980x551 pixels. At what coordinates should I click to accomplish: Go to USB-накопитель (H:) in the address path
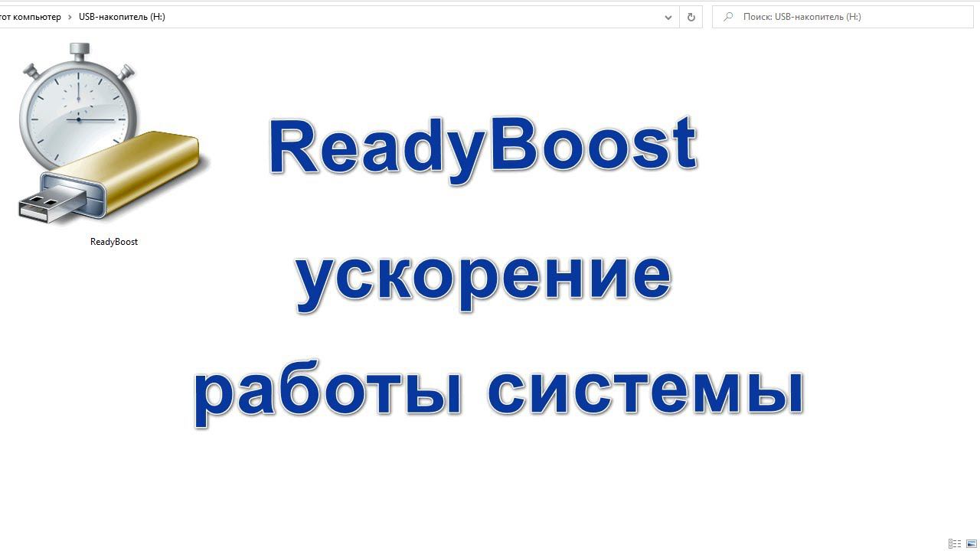[x=122, y=17]
